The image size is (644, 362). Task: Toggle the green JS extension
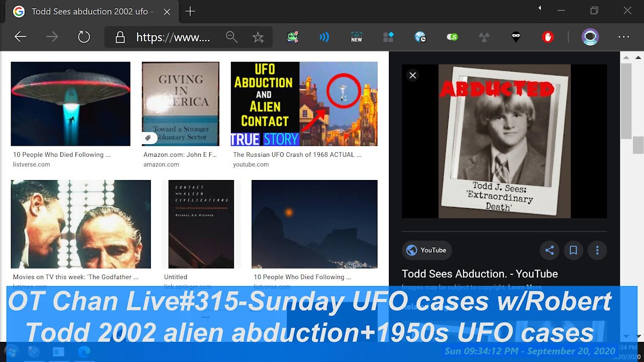tap(452, 37)
